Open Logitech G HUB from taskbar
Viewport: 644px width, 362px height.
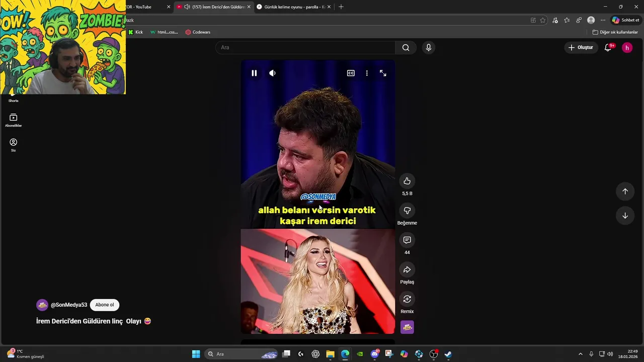[301, 354]
